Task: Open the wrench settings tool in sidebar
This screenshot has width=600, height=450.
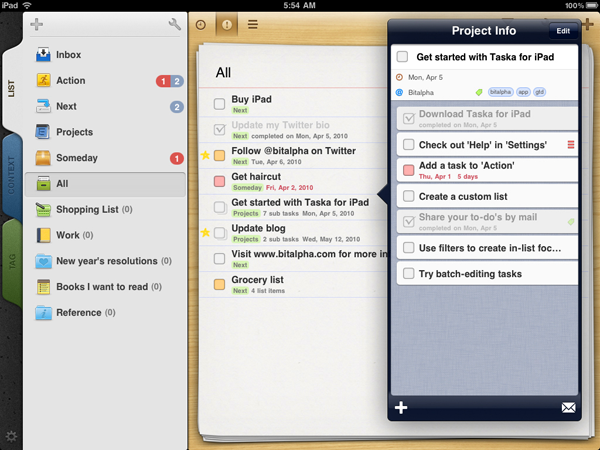Action: click(174, 24)
